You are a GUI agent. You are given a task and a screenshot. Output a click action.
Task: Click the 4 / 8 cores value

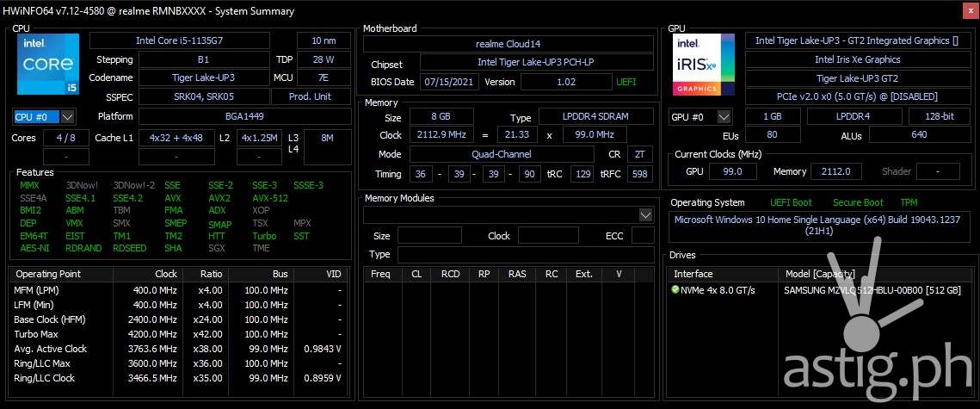click(67, 139)
